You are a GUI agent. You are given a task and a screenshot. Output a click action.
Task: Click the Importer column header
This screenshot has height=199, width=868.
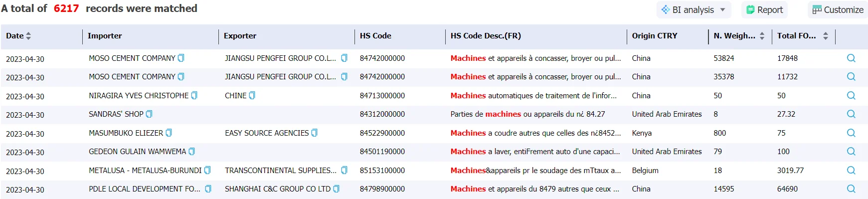click(105, 36)
